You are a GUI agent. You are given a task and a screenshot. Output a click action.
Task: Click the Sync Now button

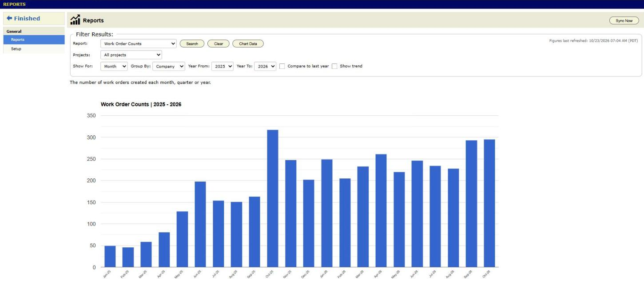tap(624, 20)
